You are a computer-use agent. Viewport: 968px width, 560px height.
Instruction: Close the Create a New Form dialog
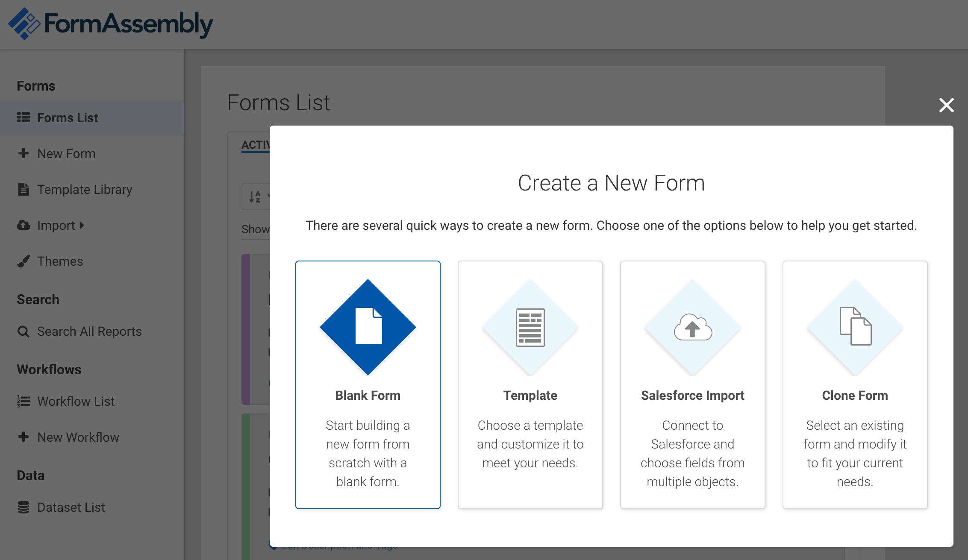946,105
